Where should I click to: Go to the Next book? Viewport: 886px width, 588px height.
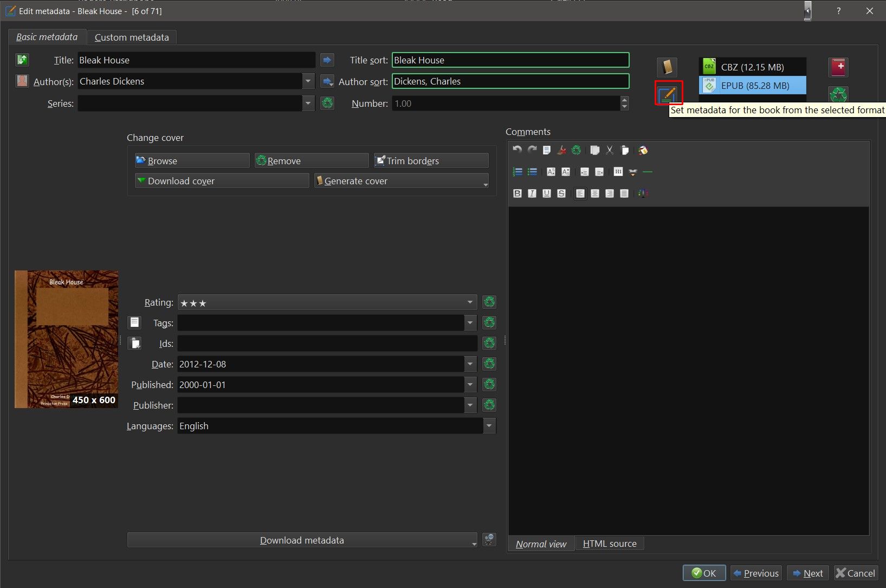coord(807,573)
